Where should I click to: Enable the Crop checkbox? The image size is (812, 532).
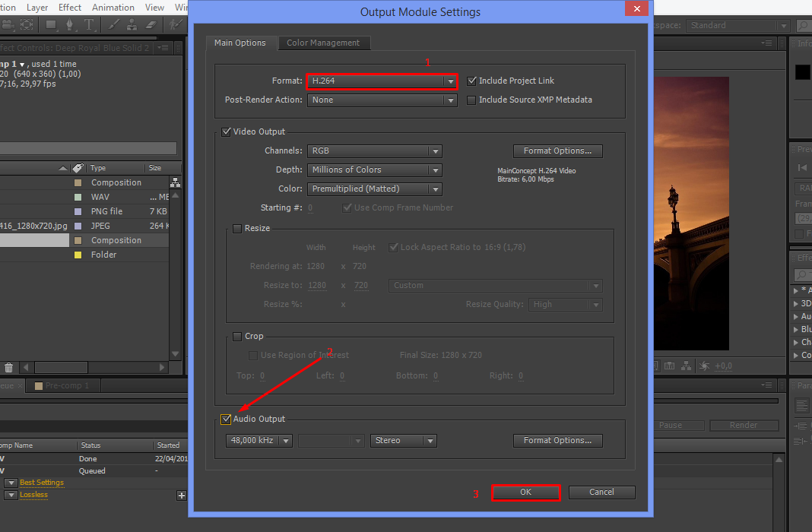click(237, 337)
